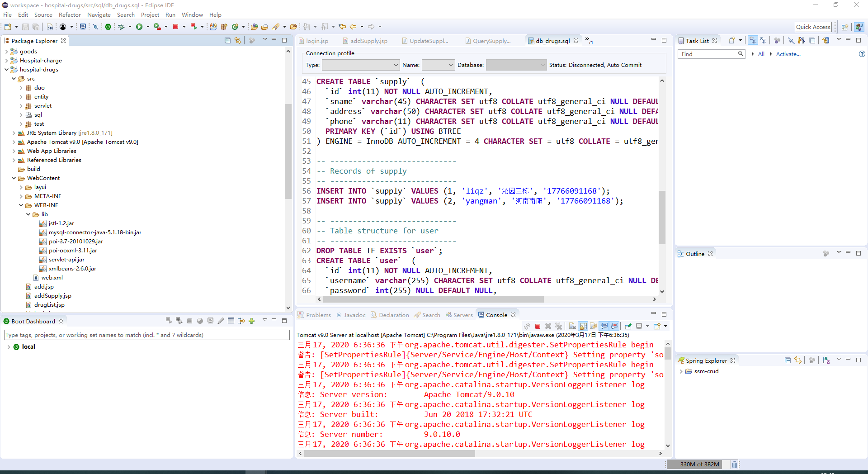Viewport: 868px width, 474px height.
Task: Expand the goods project node
Action: coord(7,52)
